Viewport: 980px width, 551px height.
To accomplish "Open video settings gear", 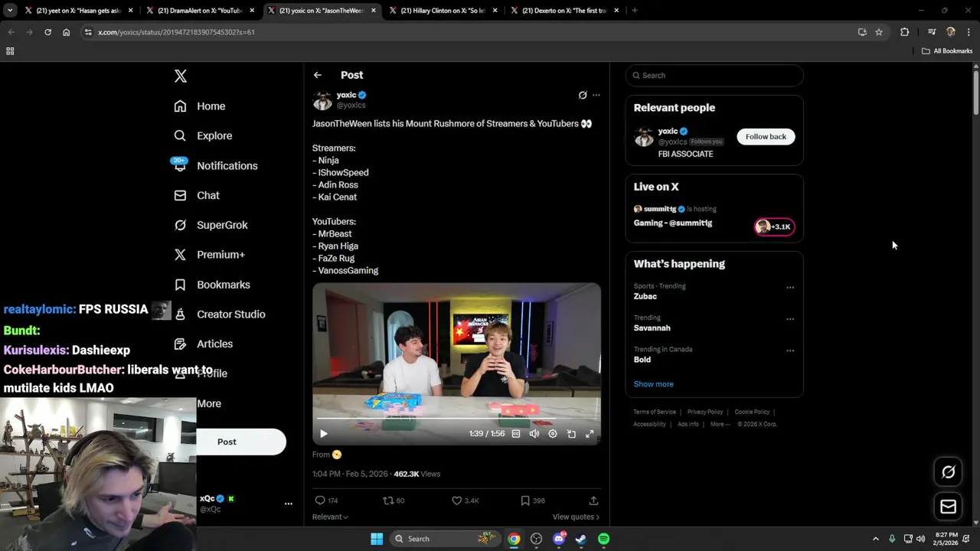I will coord(553,434).
